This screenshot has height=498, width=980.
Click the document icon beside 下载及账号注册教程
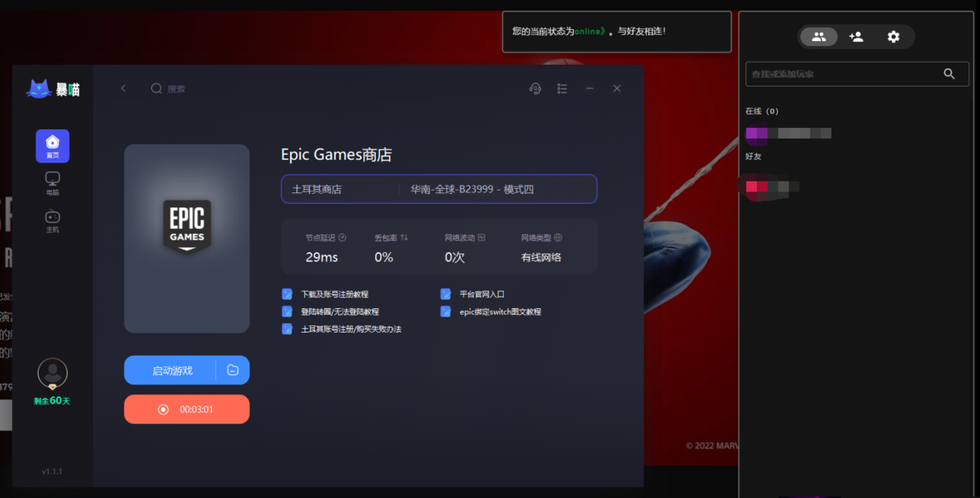pos(287,293)
